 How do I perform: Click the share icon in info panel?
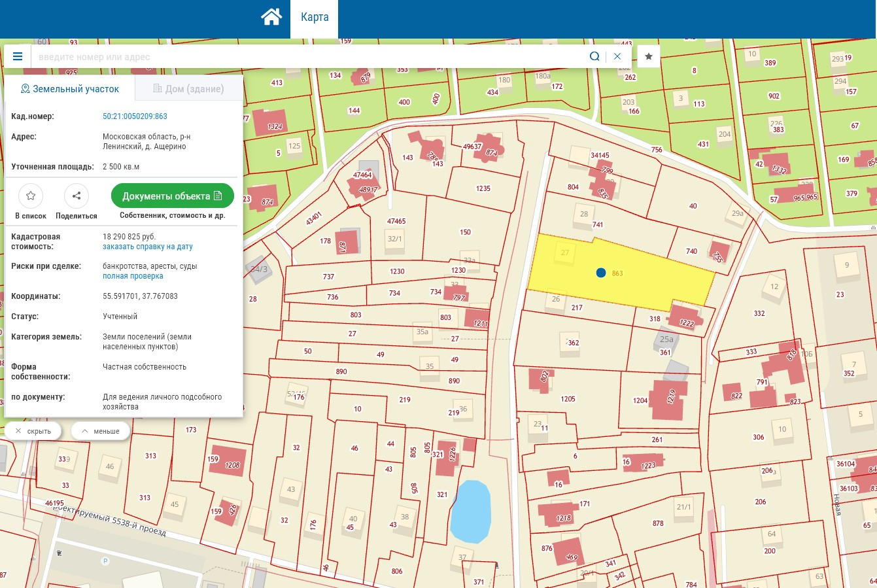77,196
